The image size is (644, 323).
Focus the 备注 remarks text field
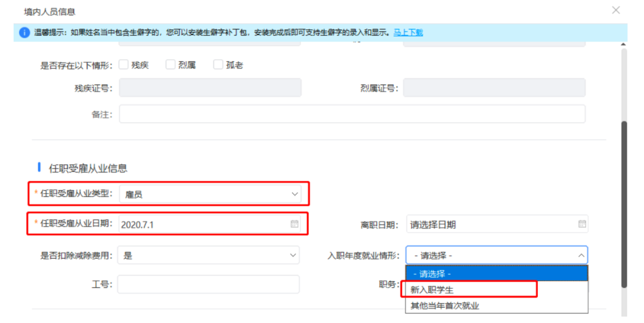pyautogui.click(x=352, y=114)
